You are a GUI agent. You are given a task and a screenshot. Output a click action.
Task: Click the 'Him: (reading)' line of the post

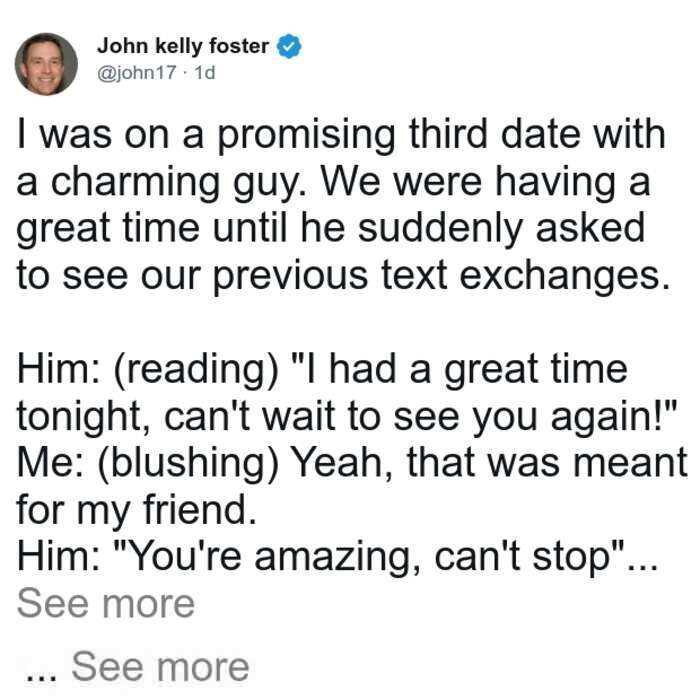[322, 370]
